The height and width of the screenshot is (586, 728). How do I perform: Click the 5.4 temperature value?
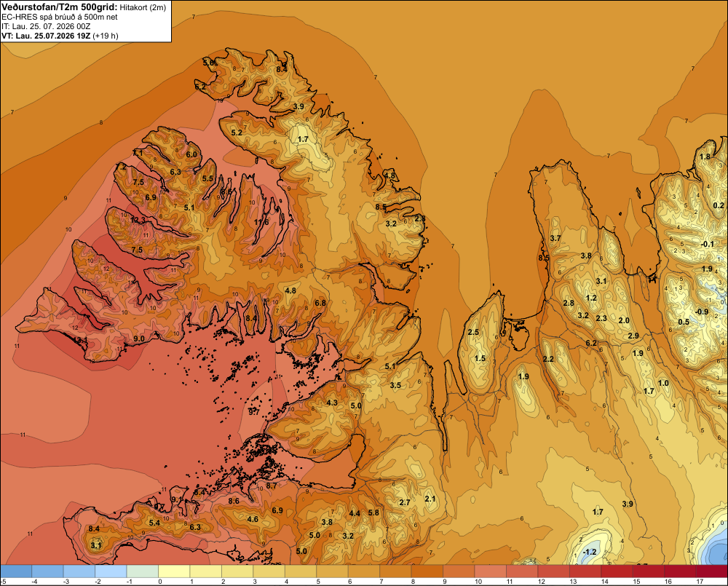click(x=154, y=523)
